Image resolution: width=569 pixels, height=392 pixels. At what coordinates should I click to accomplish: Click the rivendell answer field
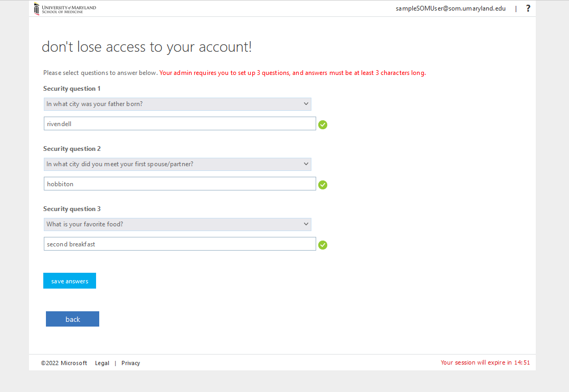click(x=179, y=124)
